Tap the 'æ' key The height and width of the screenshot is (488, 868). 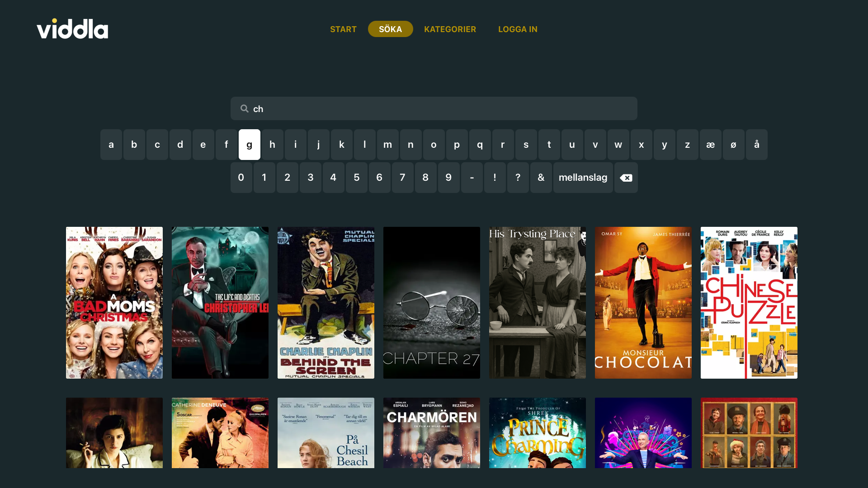[711, 145]
